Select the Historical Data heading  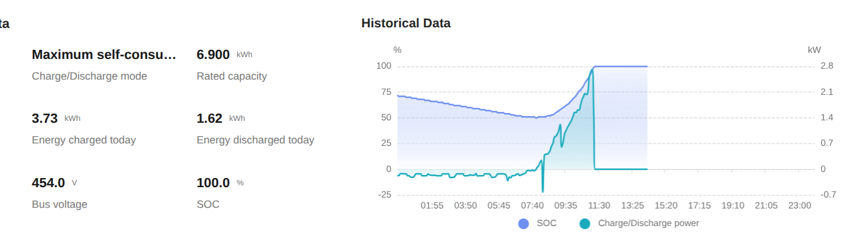(406, 24)
